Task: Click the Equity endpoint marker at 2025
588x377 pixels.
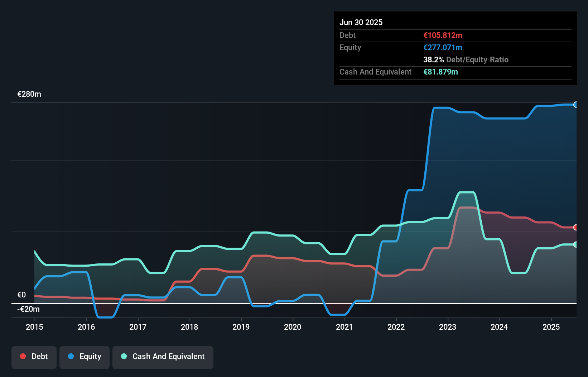Action: pyautogui.click(x=576, y=105)
